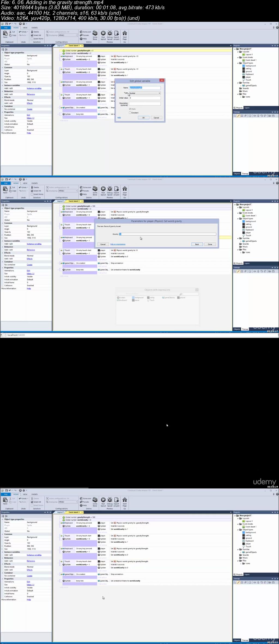Open Type dropdown in Edit global variable dialog
This screenshot has height=644, width=279.
tap(145, 93)
